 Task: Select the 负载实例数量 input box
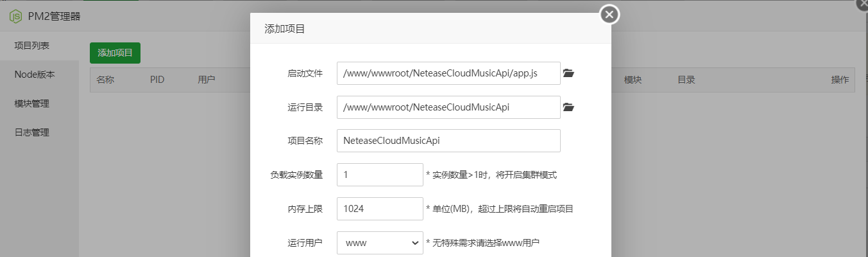(379, 175)
